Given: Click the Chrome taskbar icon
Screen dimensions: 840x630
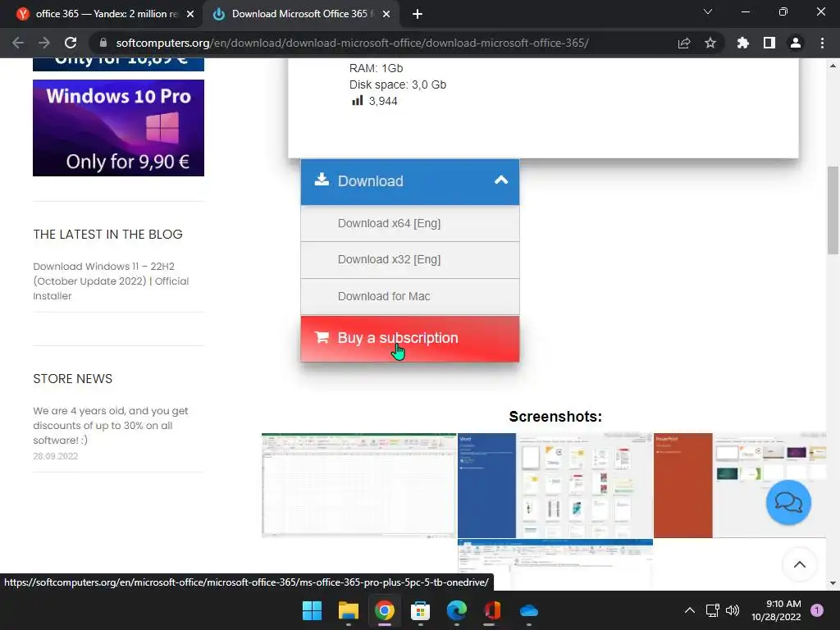Looking at the screenshot, I should click(x=385, y=610).
